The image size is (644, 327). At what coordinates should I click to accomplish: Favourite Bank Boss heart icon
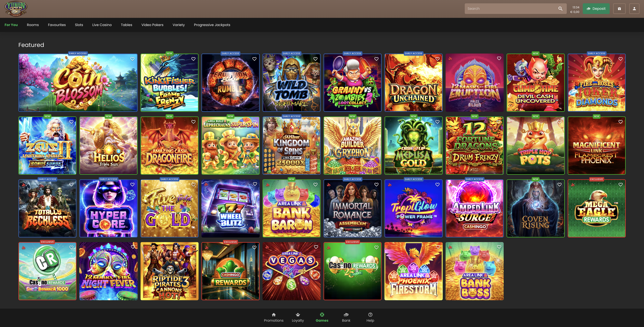[x=499, y=247]
